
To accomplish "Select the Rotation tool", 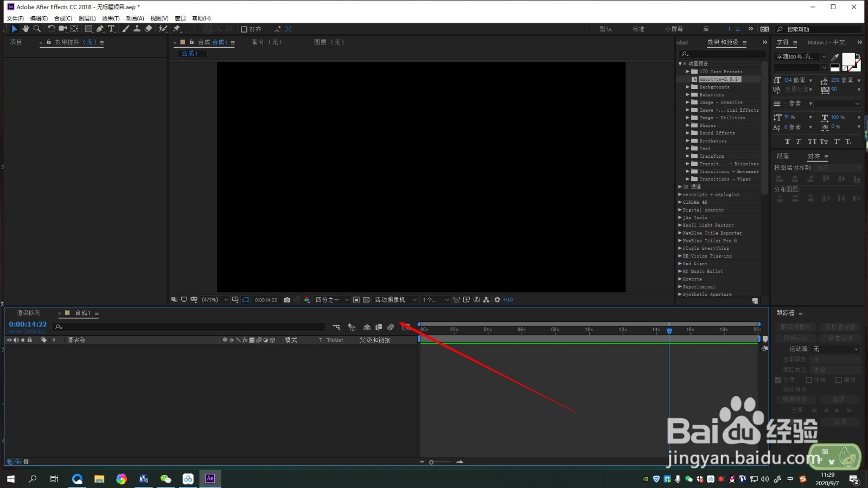I will [x=52, y=29].
